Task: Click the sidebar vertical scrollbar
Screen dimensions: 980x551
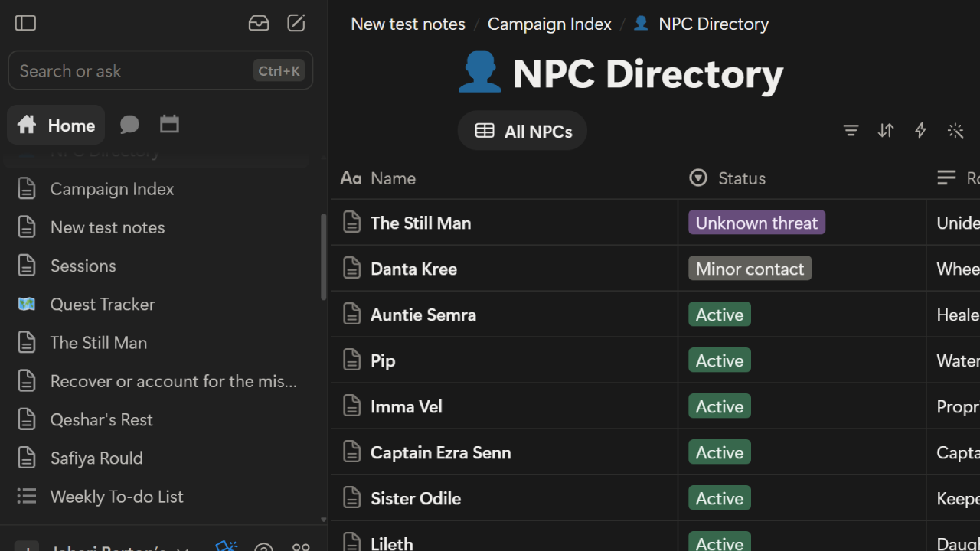Action: [323, 256]
